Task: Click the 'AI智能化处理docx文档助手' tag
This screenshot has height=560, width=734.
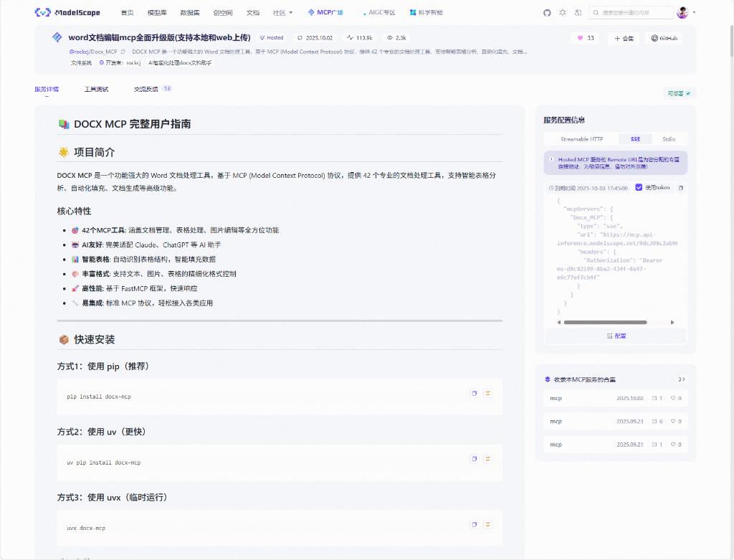Action: pos(180,63)
